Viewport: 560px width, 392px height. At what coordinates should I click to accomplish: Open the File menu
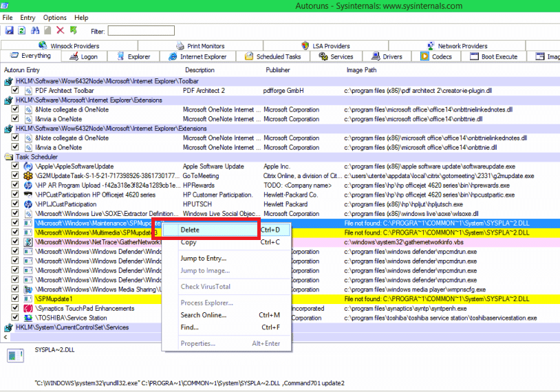8,17
